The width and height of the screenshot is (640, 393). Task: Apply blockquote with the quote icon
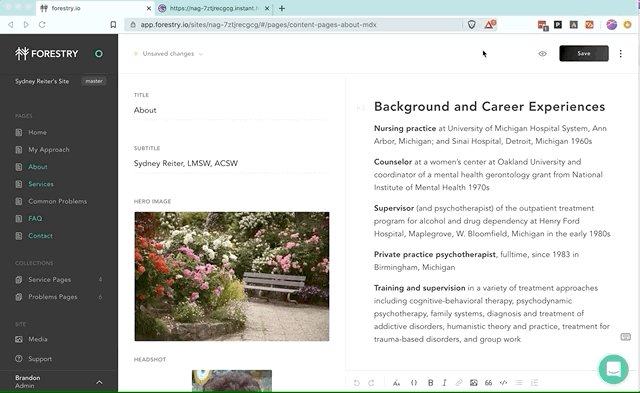pos(488,383)
